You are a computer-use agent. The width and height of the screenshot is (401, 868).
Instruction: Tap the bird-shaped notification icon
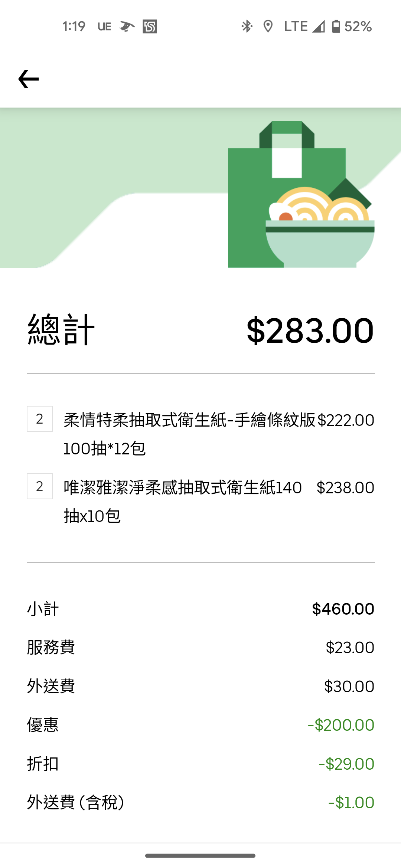127,27
